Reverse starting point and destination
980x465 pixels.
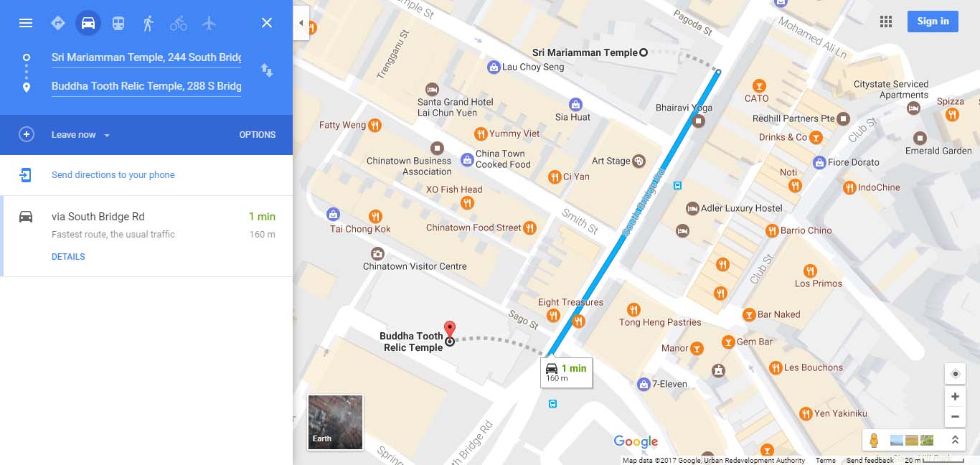pyautogui.click(x=267, y=70)
